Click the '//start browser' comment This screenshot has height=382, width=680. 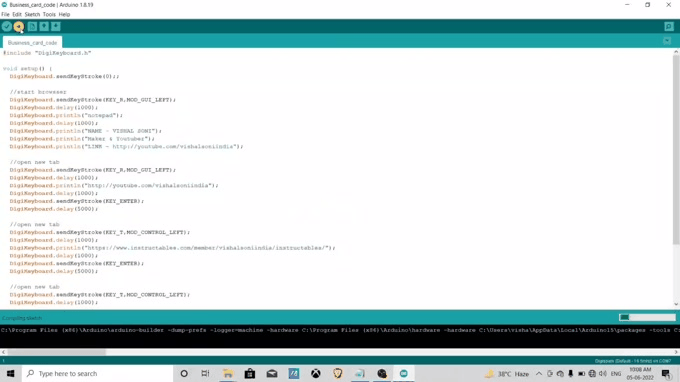click(x=38, y=92)
